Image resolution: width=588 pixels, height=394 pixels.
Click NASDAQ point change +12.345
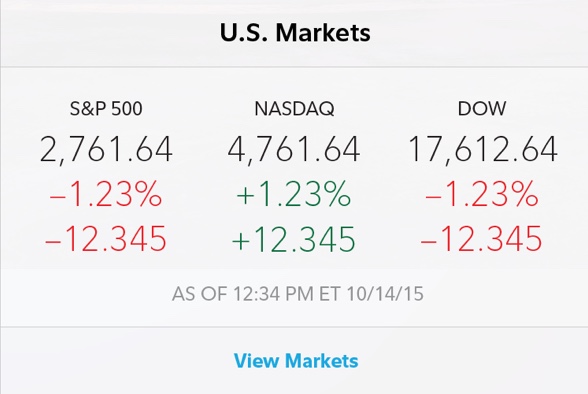(x=294, y=239)
